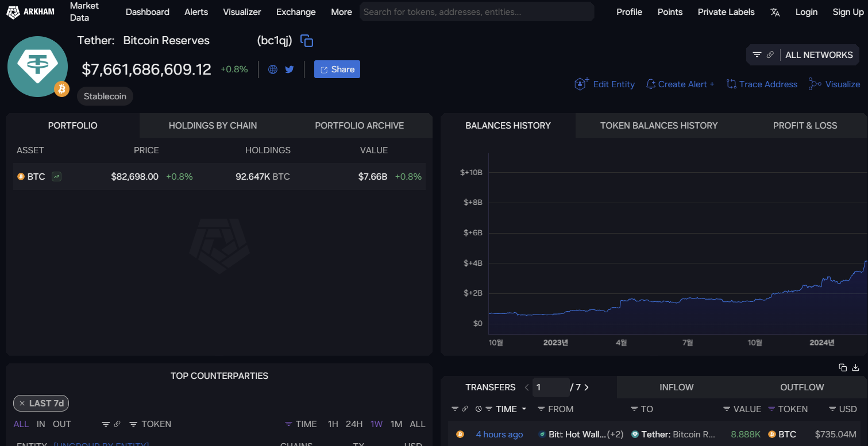Screen dimensions: 868x446
Task: Copy the bc1qj wallet address
Action: coord(307,40)
